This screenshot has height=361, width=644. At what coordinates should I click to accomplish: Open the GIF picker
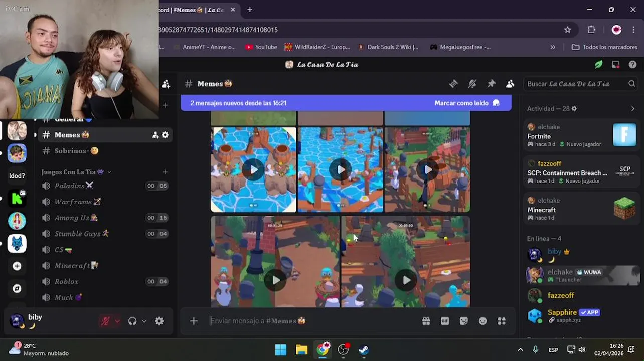[445, 321]
